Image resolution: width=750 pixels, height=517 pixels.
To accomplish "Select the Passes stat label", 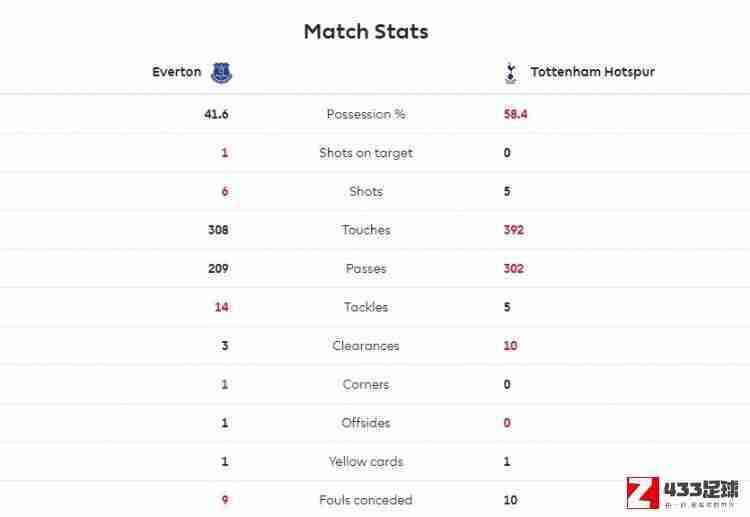I will (366, 268).
